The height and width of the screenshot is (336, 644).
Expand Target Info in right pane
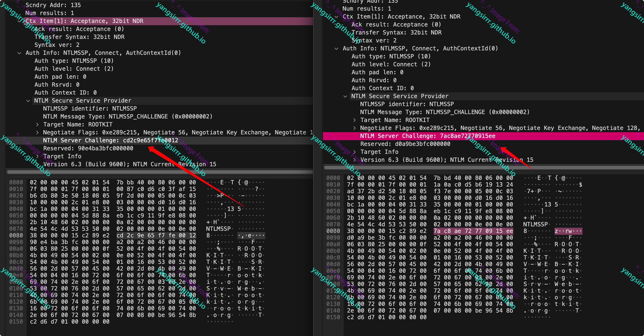point(354,152)
